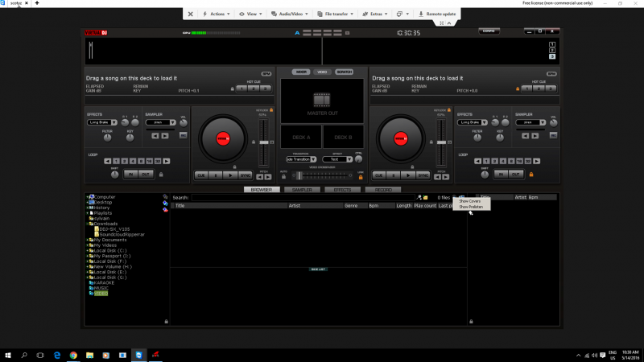
Task: Click left sampler play arrow
Action: (x=165, y=136)
